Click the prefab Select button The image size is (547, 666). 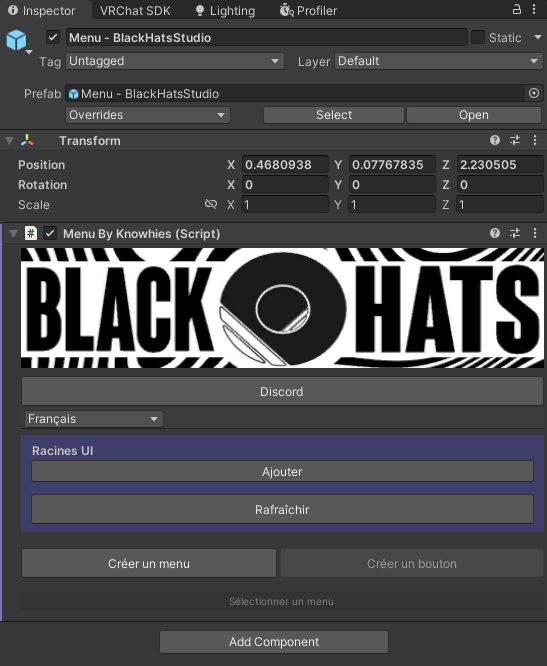[334, 115]
